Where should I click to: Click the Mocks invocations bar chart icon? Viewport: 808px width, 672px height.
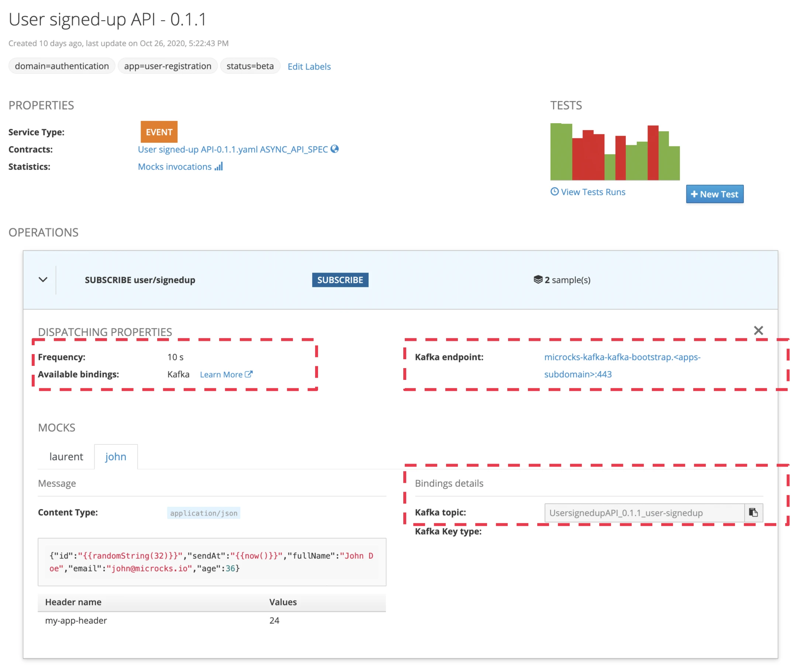click(218, 167)
